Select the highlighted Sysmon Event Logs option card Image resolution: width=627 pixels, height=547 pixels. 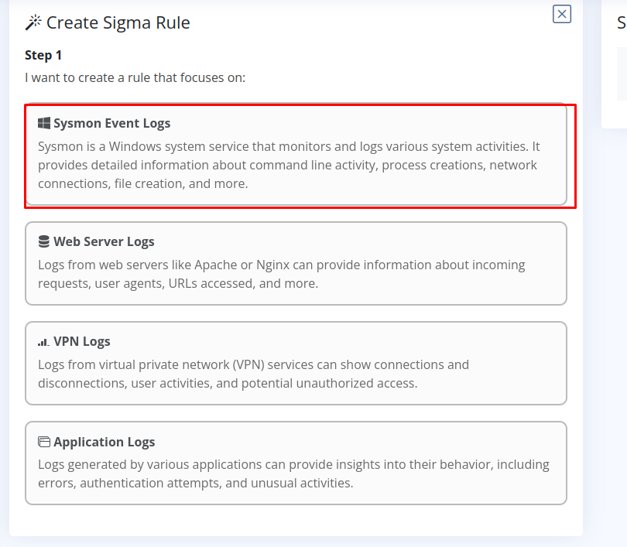click(x=296, y=155)
